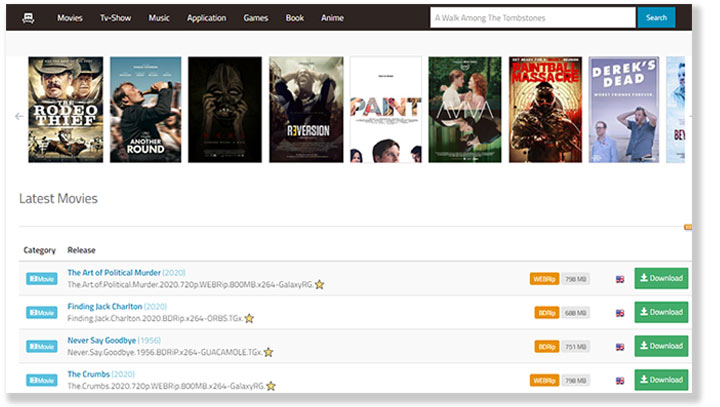Focus the search input field
The height and width of the screenshot is (407, 720).
[x=533, y=18]
